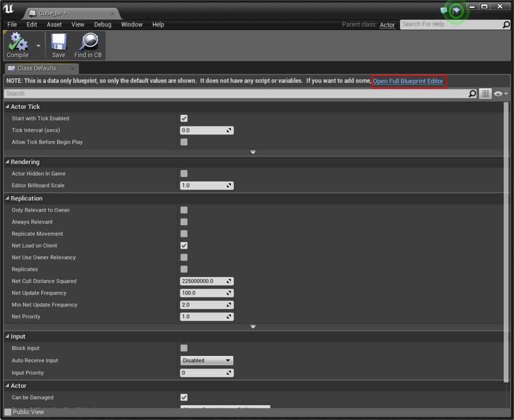Uncheck Start with Tick Enabled
514x420 pixels.
[184, 118]
